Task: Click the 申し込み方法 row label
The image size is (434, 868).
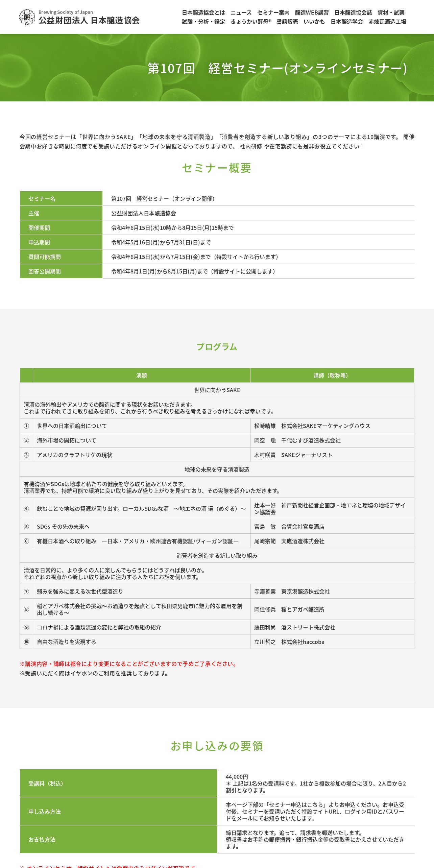Action: [118, 812]
